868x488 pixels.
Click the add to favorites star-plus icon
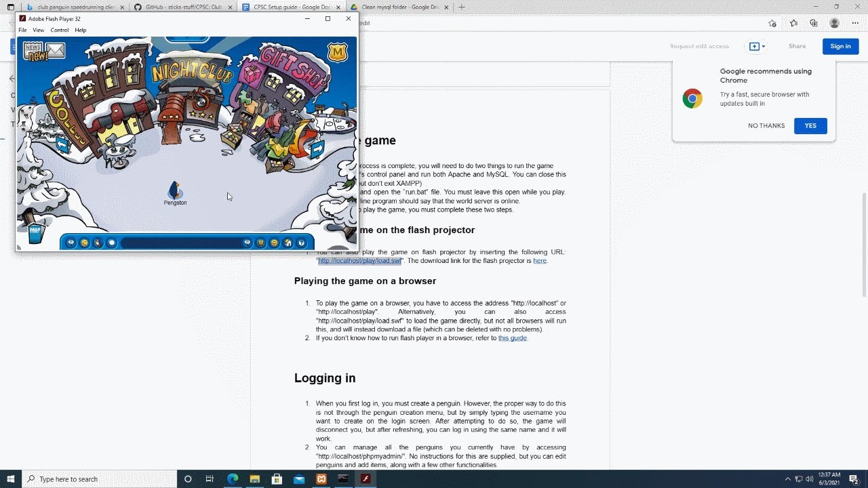[x=772, y=23]
